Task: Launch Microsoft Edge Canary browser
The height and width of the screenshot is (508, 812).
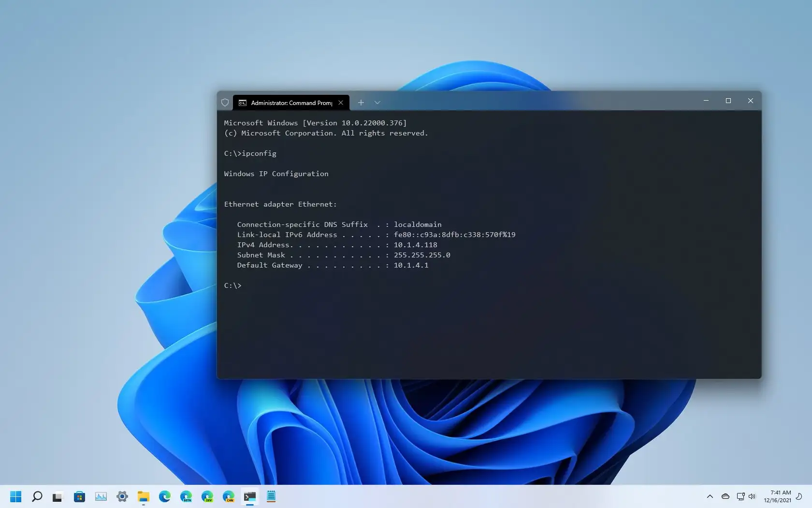Action: (x=229, y=496)
